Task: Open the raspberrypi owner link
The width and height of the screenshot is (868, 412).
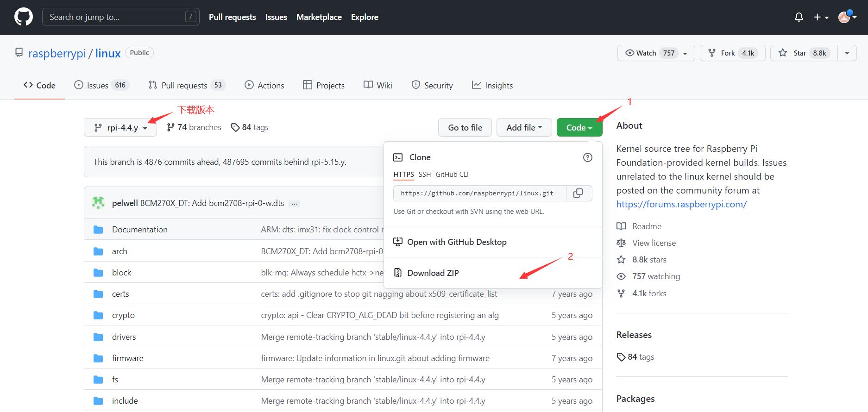Action: click(x=57, y=53)
